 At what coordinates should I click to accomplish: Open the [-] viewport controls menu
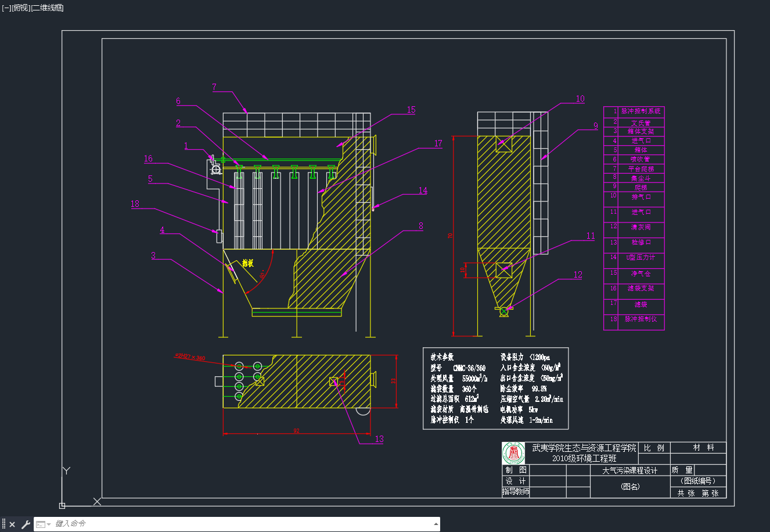[6, 8]
